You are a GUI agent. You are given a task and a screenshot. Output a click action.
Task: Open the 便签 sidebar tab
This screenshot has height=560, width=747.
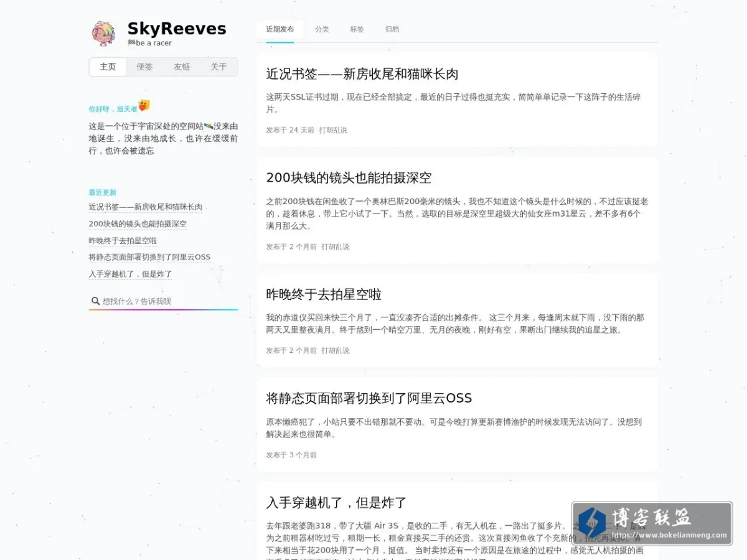[144, 67]
